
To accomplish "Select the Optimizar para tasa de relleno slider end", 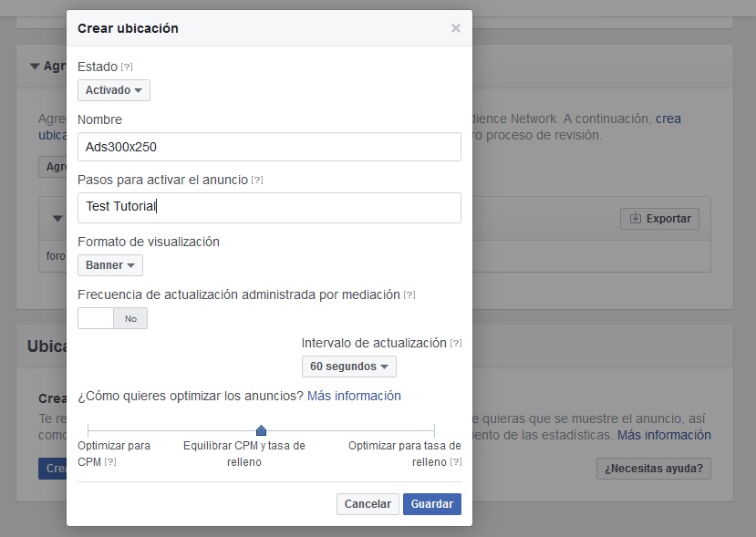I will pos(434,429).
